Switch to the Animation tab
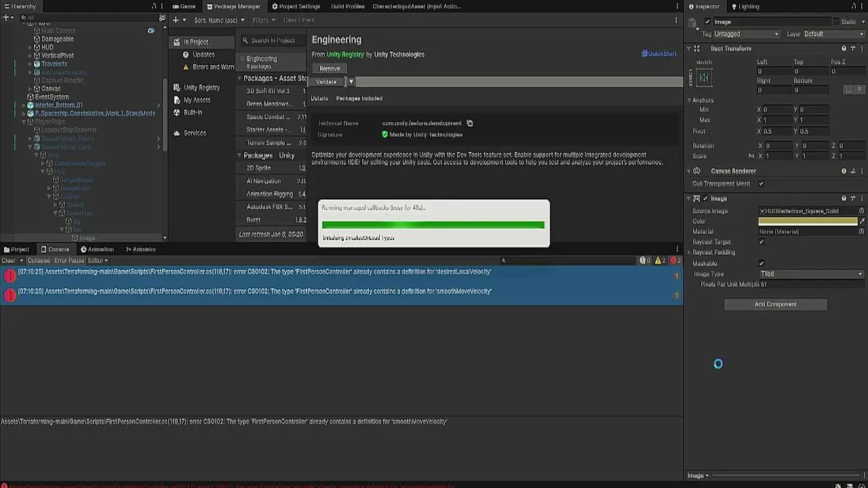The width and height of the screenshot is (868, 488). click(97, 249)
